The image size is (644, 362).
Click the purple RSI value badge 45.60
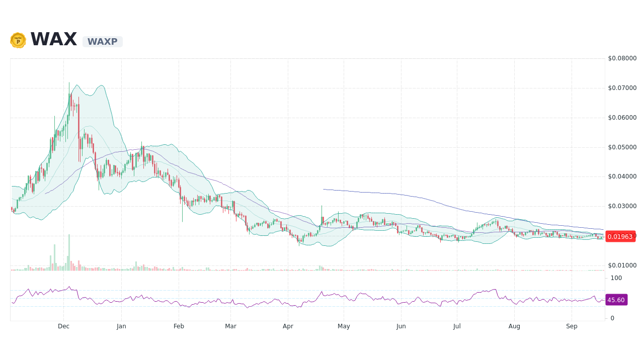click(616, 300)
